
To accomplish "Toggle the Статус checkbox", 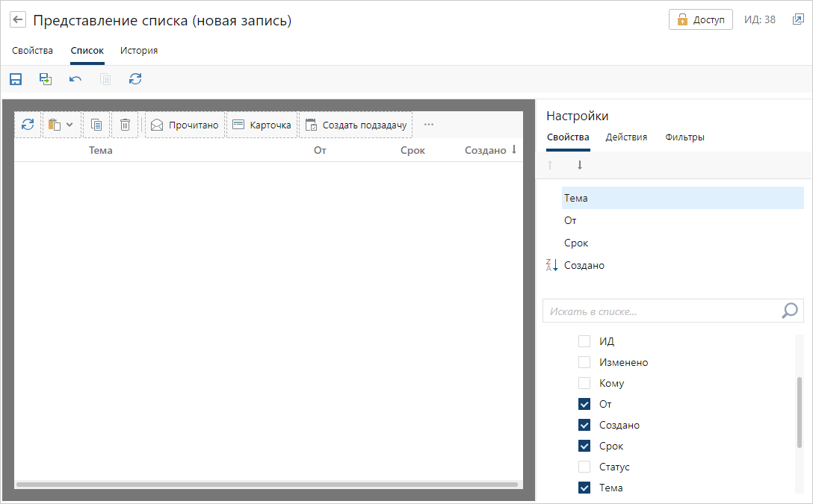I will coord(584,467).
